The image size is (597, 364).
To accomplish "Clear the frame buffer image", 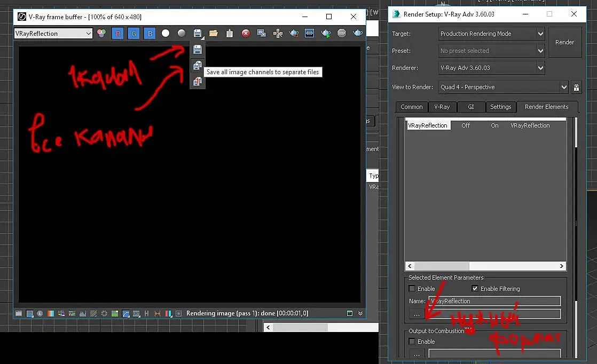I will click(246, 34).
